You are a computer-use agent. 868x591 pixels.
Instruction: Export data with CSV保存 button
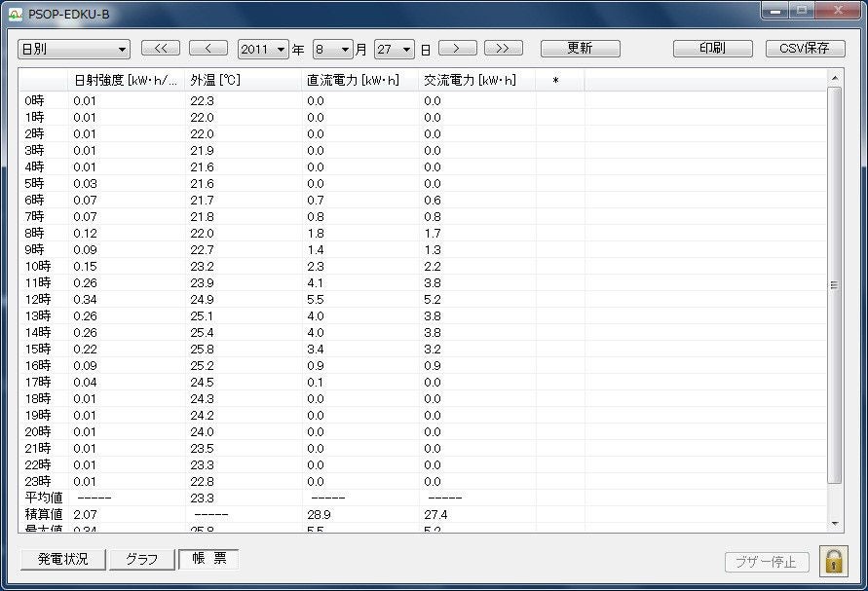[x=804, y=49]
